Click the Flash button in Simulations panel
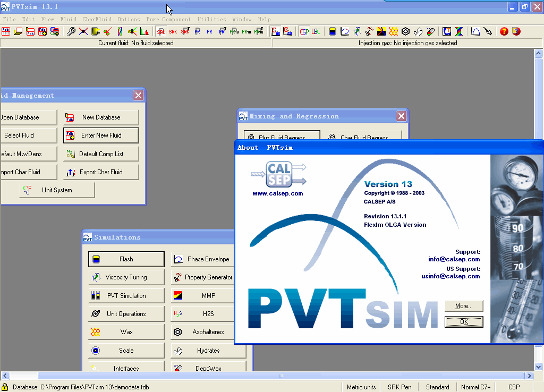Image resolution: width=544 pixels, height=392 pixels. click(126, 259)
